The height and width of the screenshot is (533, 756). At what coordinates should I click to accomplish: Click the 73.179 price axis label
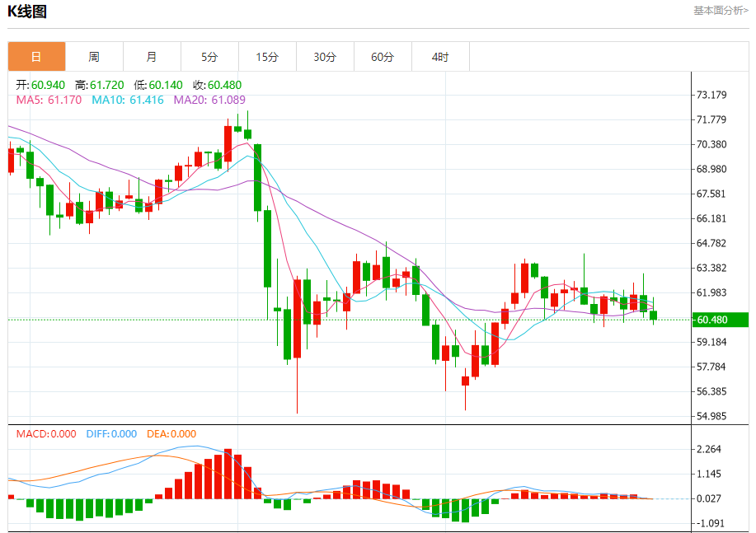711,95
